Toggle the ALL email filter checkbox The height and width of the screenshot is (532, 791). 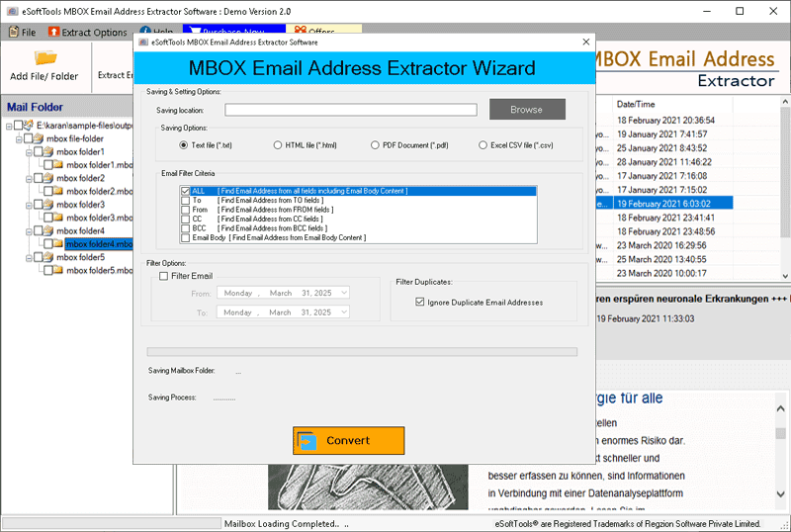(x=185, y=191)
